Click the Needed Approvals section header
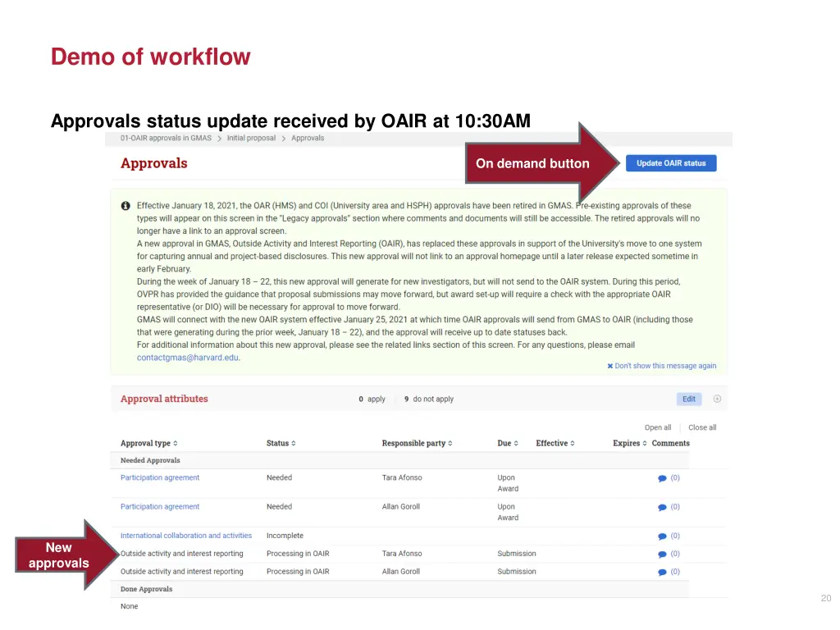Viewport: 840px width, 630px height. tap(150, 460)
